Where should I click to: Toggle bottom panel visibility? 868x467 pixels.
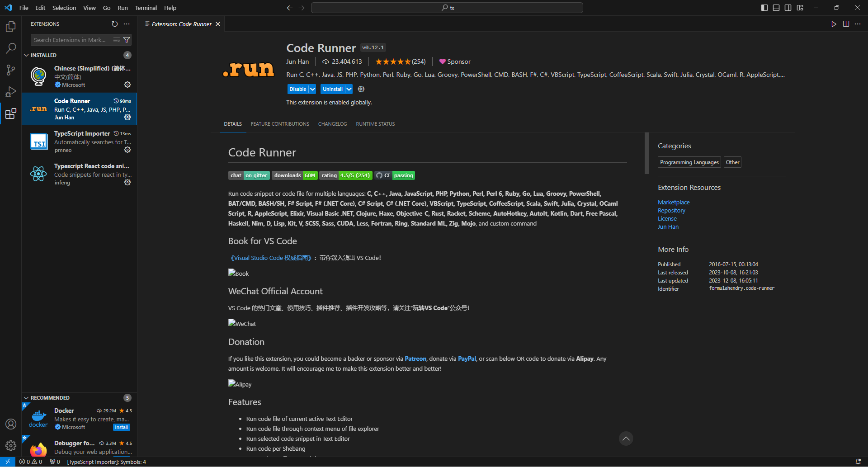(776, 8)
